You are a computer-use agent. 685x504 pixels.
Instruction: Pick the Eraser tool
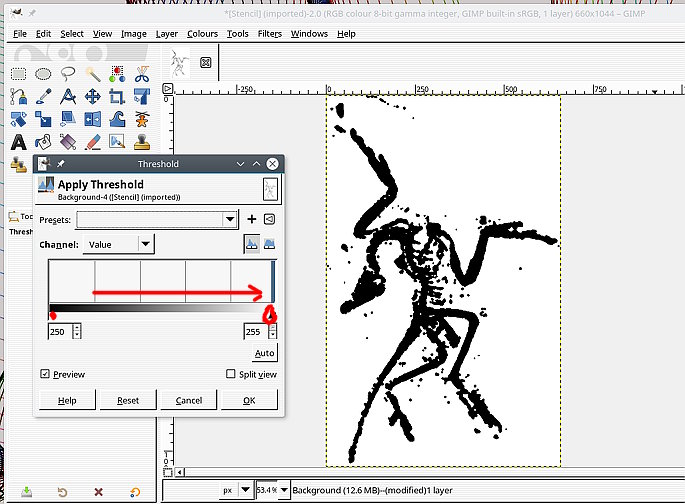coord(92,142)
